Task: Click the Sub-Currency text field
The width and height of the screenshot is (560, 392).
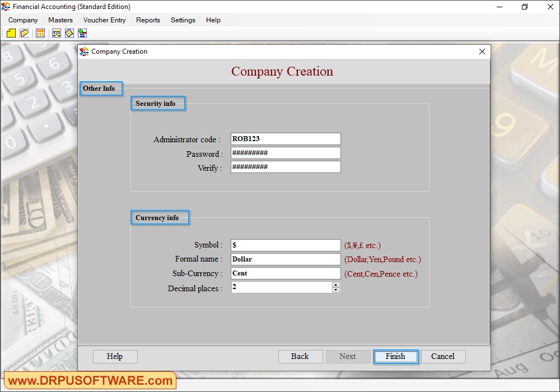Action: (x=285, y=273)
